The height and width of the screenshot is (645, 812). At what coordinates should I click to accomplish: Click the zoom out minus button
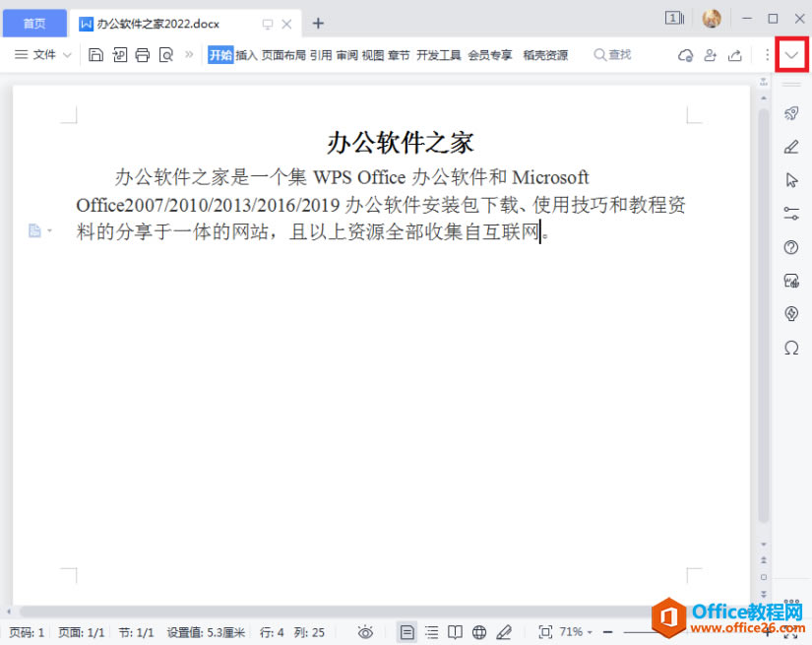(x=608, y=632)
